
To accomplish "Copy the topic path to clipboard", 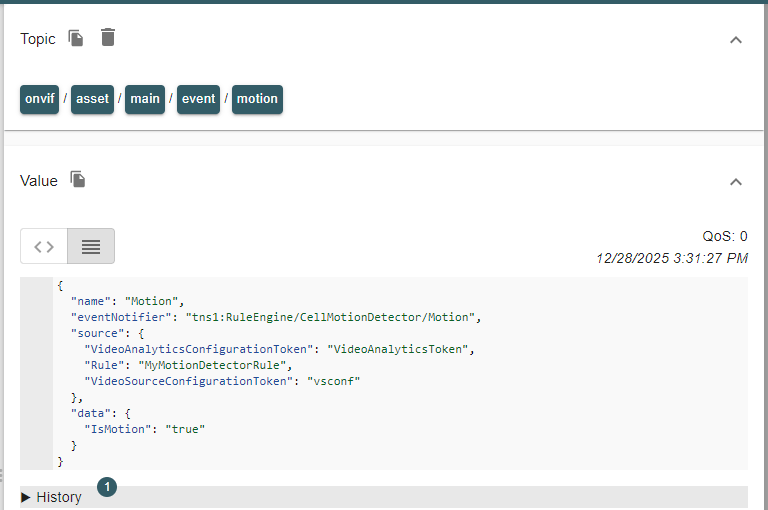I will [x=76, y=38].
